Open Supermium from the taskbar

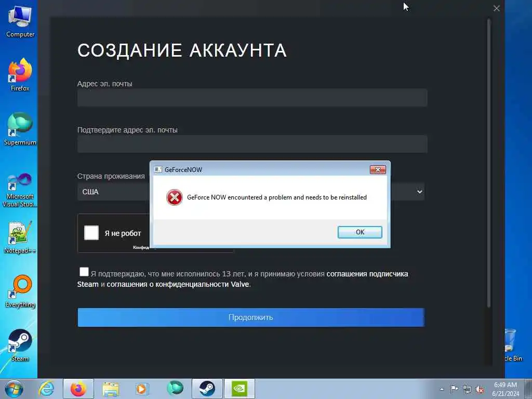[175, 389]
